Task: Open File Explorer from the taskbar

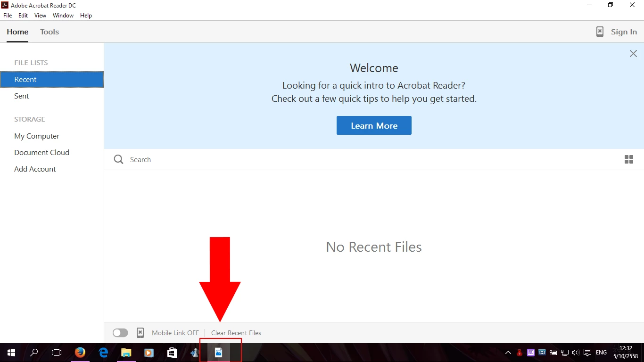Action: pos(126,353)
